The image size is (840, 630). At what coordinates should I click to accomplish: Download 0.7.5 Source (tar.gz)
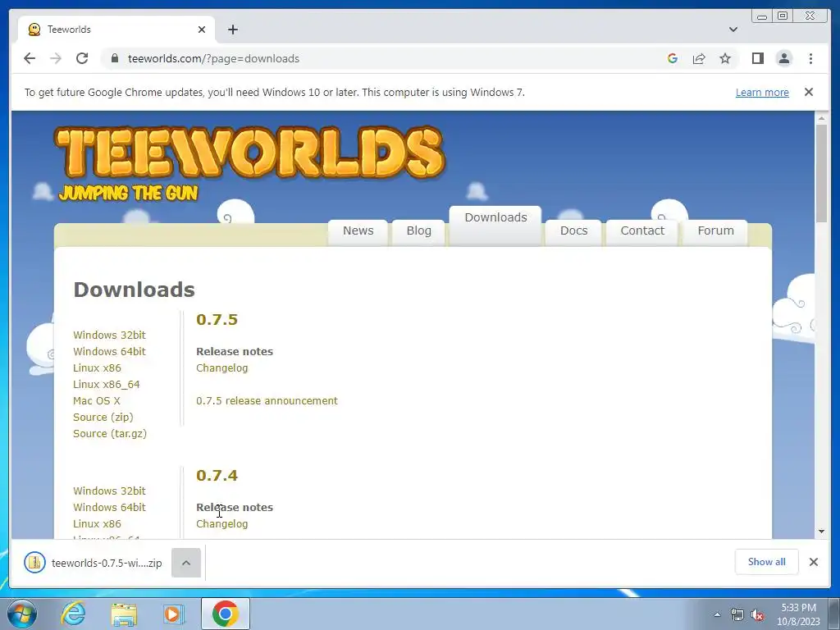pos(110,433)
